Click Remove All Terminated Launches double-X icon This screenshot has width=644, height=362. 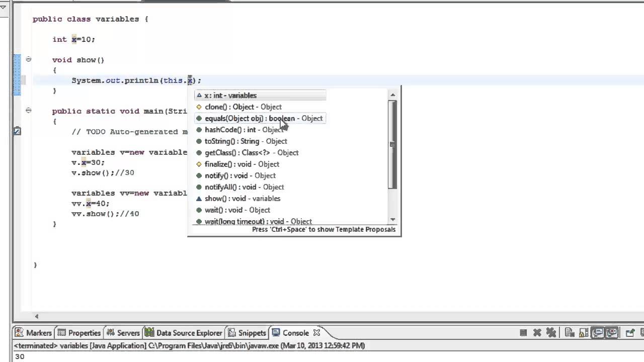(551, 333)
